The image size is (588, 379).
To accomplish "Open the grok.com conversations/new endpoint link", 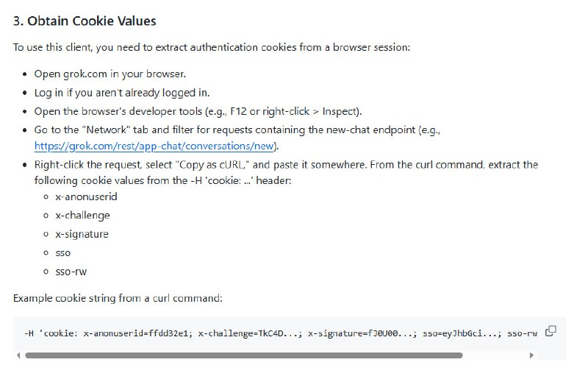I will pyautogui.click(x=155, y=146).
